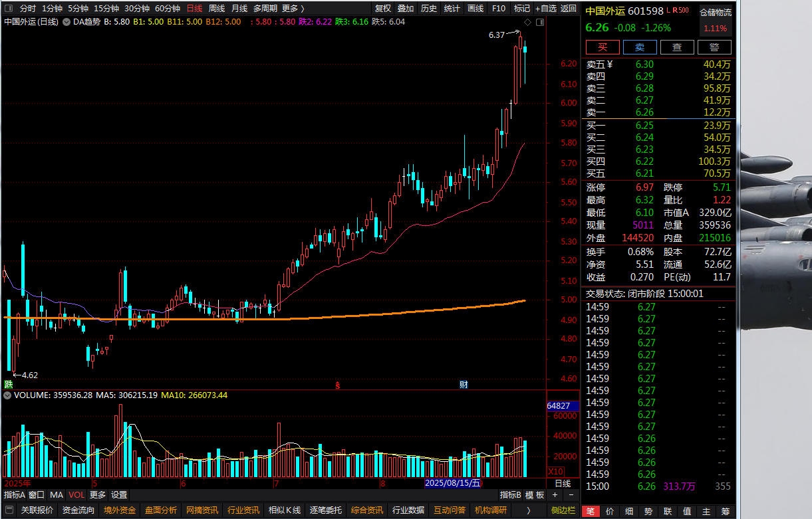Open the 逐笔委托 tab
Viewport: 812px width, 519px height.
pyautogui.click(x=326, y=510)
